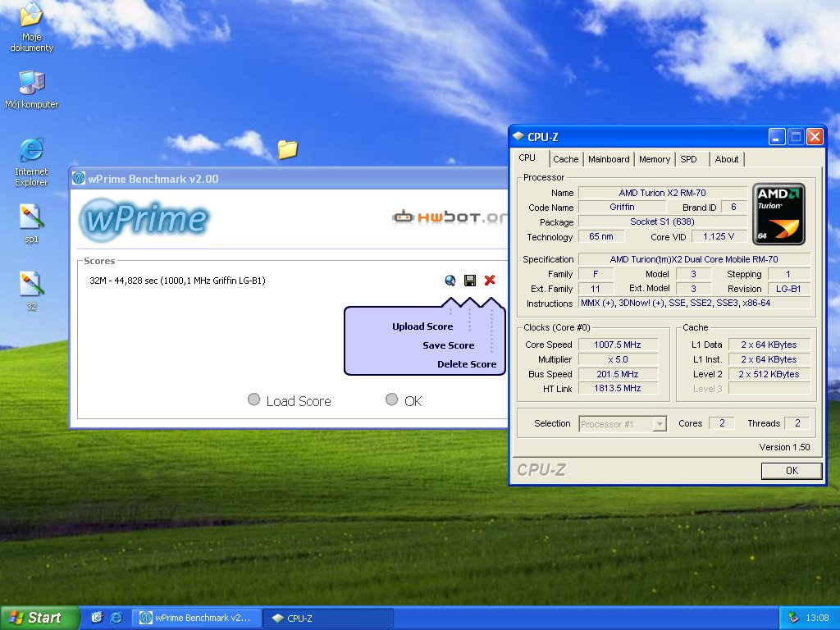Click the Version 1.50 text in CPU-Z
The height and width of the screenshot is (630, 840).
coord(784,447)
